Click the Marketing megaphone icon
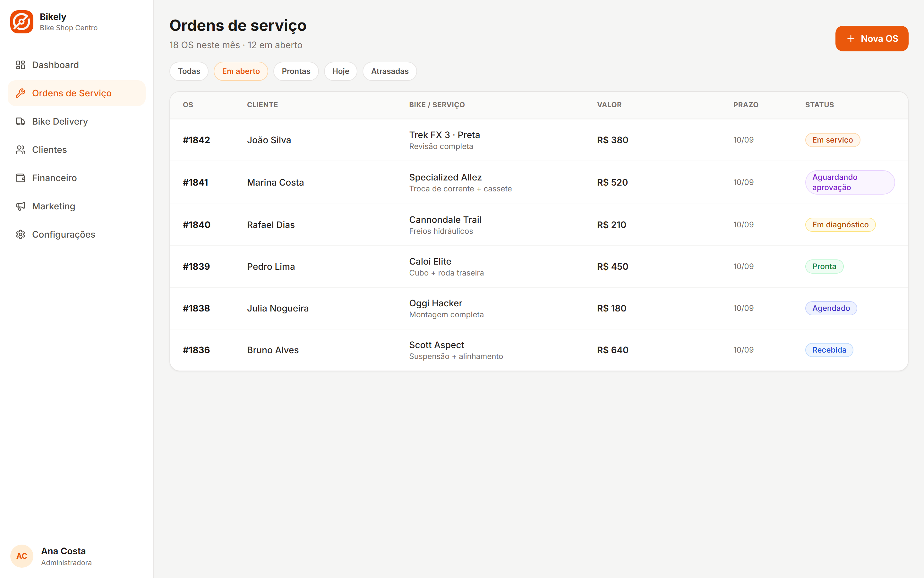Screen dimensions: 924x578 click(21, 206)
